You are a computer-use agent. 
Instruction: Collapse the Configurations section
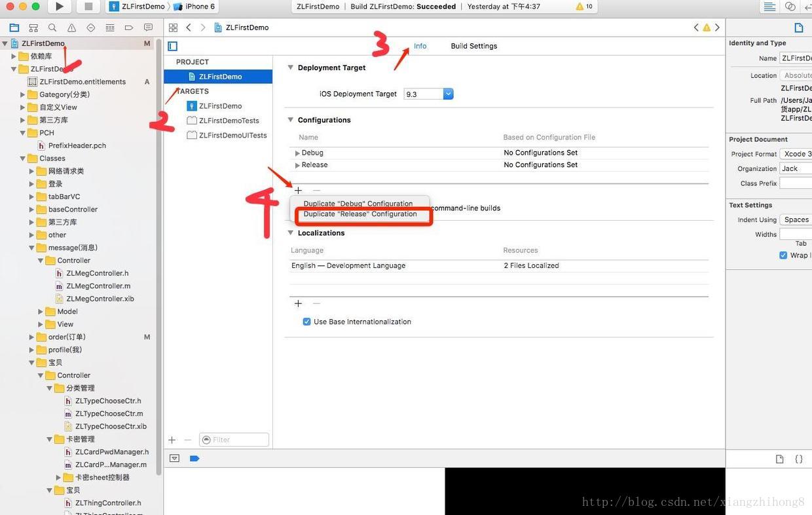click(x=291, y=120)
